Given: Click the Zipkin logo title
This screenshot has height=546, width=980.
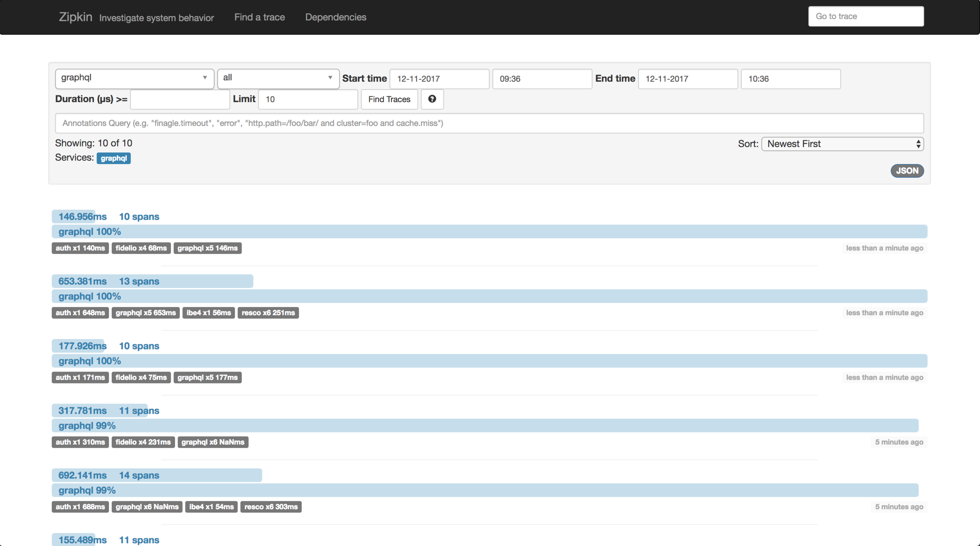Looking at the screenshot, I should point(75,17).
